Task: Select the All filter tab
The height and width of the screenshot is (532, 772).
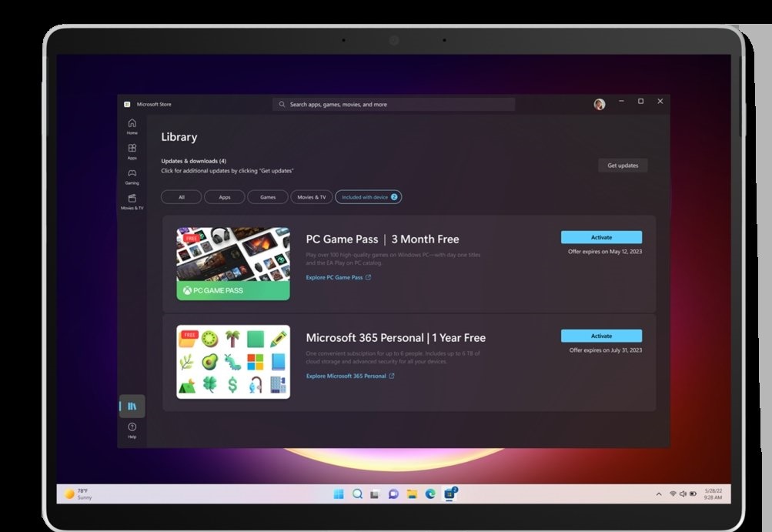Action: click(181, 197)
